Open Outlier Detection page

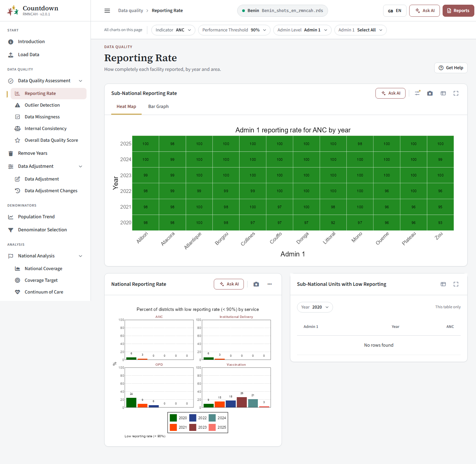tap(48, 105)
